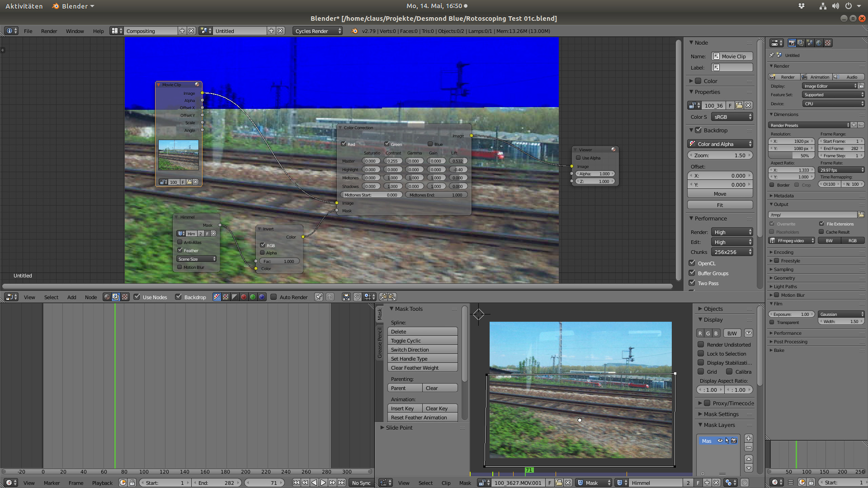Image resolution: width=868 pixels, height=488 pixels.
Task: Select the Compositing node tree type icon
Action: (x=116, y=297)
